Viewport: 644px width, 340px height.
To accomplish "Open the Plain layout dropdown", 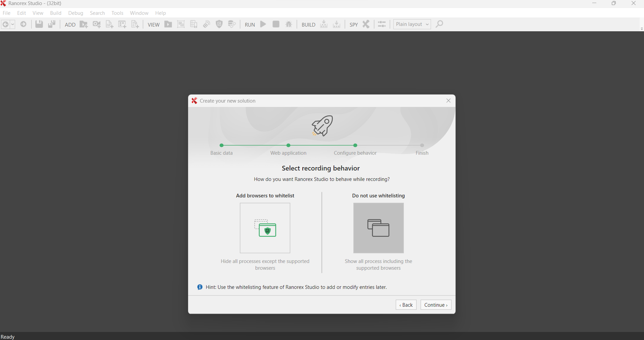I will (x=412, y=24).
